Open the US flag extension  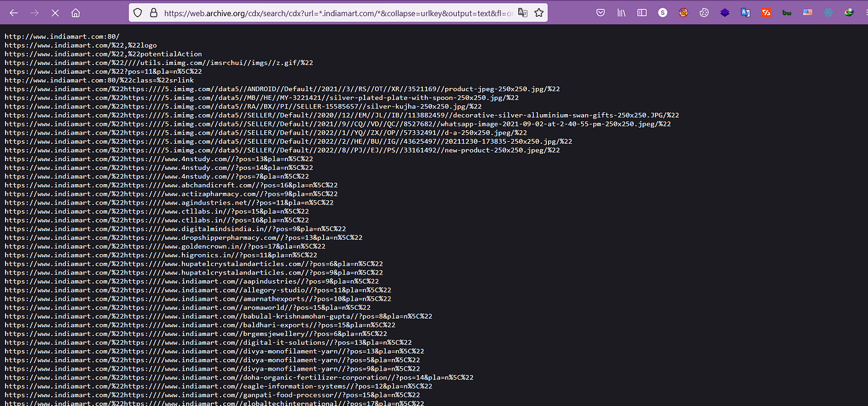(x=807, y=12)
